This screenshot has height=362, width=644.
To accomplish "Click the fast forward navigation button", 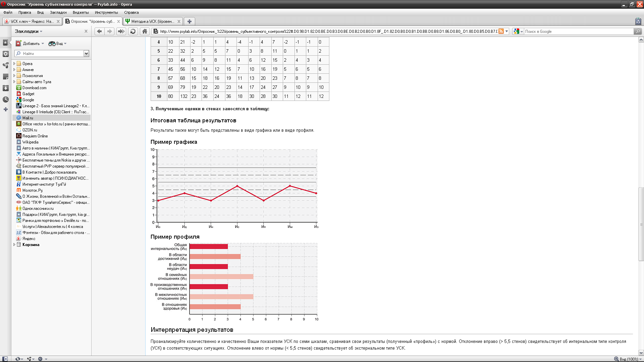I will 121,31.
